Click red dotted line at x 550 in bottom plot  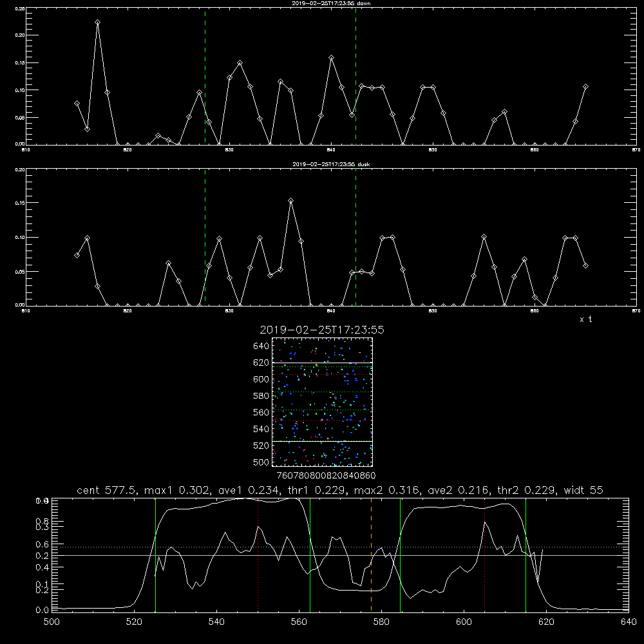(x=258, y=554)
